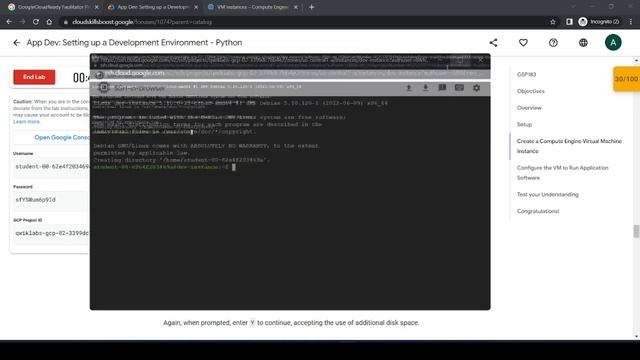The width and height of the screenshot is (640, 360).
Task: Click the address bar URL
Action: (x=142, y=22)
